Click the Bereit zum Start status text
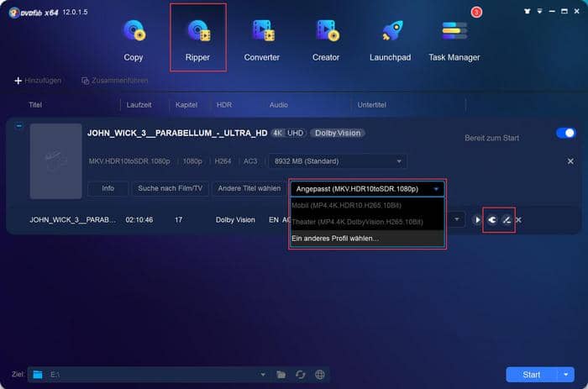This screenshot has width=588, height=389. (x=492, y=138)
